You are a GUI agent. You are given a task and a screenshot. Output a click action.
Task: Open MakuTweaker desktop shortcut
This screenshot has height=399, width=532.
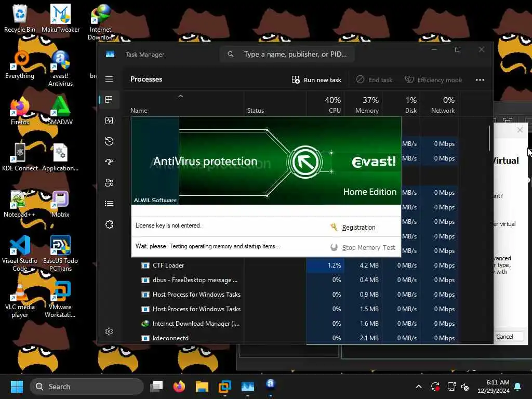(60, 19)
